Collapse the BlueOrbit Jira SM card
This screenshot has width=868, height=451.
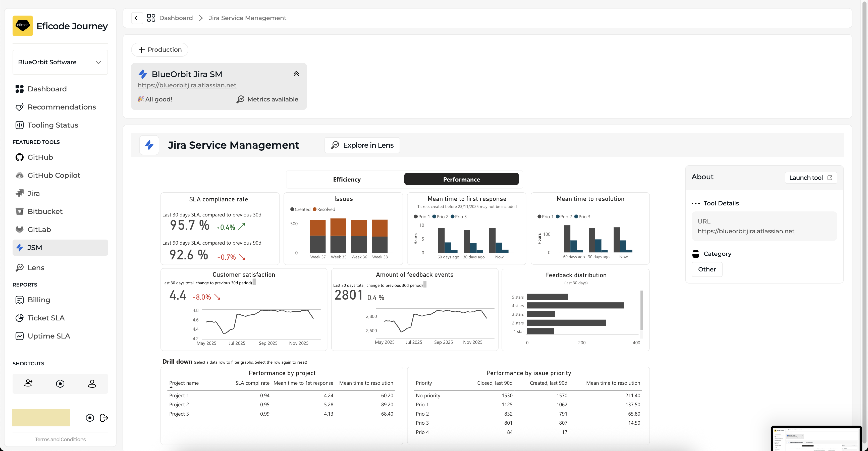click(x=296, y=74)
